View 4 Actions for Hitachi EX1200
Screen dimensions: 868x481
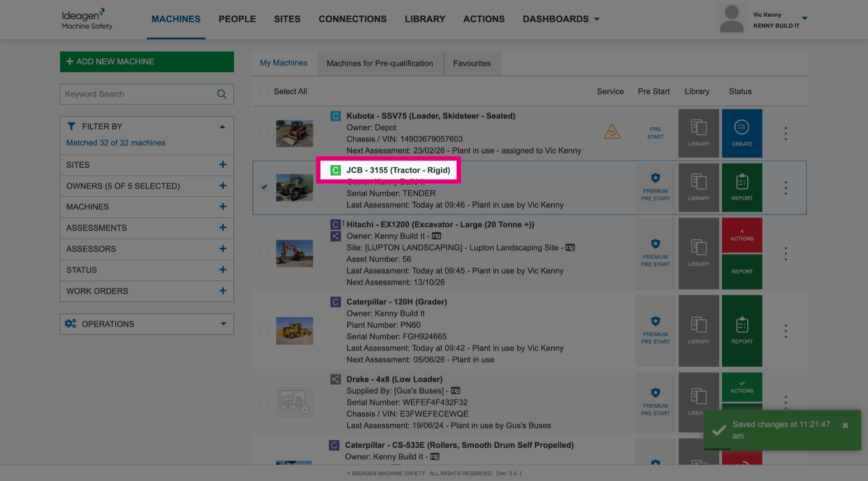coord(742,235)
